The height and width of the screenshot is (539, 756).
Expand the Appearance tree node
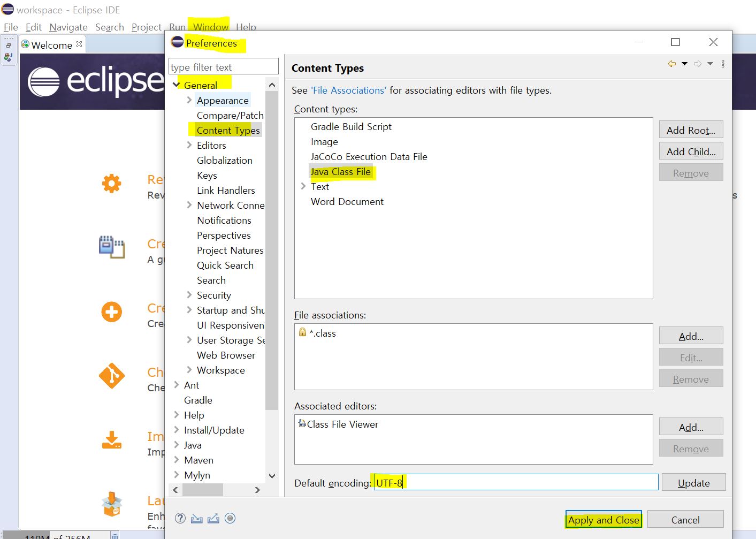189,100
